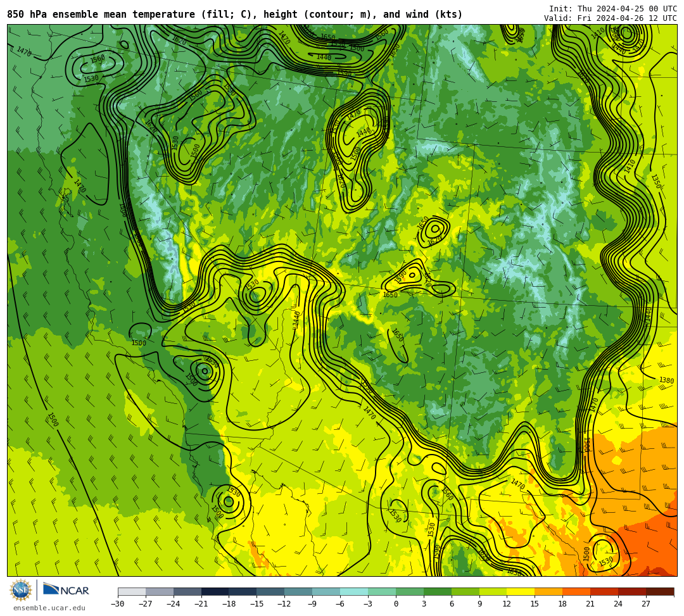Click the Init: Thu 2024-04-25 00 UTC text
The width and height of the screenshot is (684, 616).
(613, 9)
